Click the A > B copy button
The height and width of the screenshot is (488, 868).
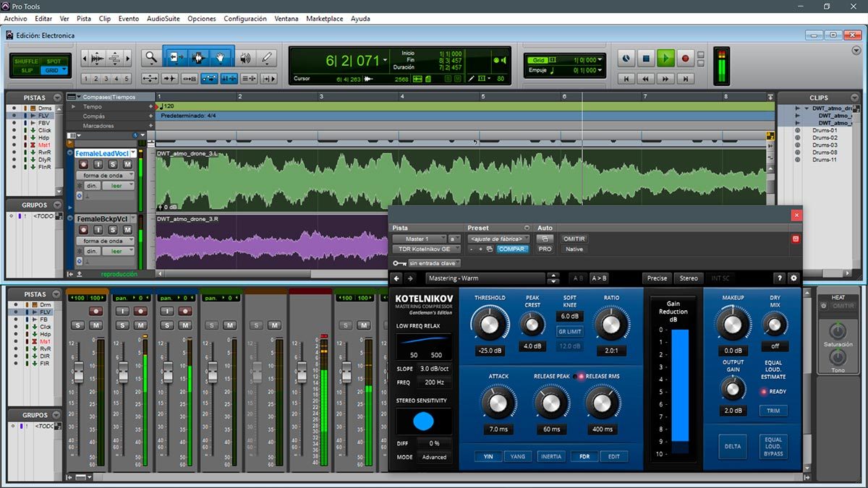click(600, 278)
